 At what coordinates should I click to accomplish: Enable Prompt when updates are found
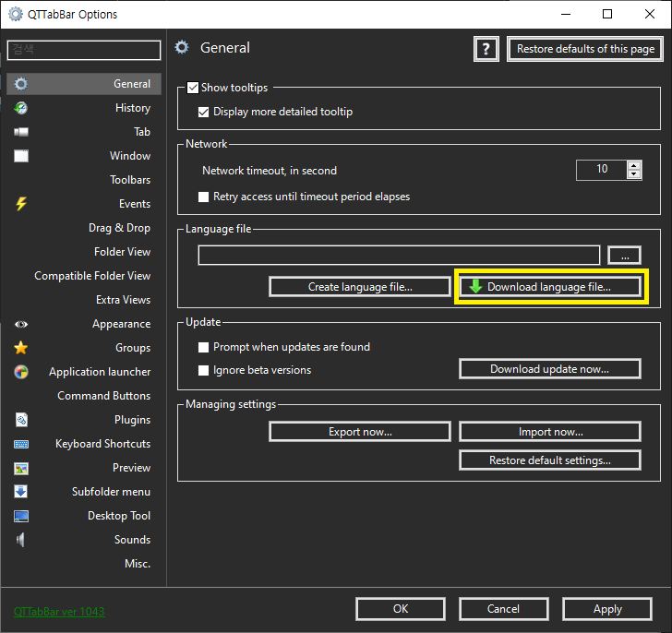click(204, 347)
